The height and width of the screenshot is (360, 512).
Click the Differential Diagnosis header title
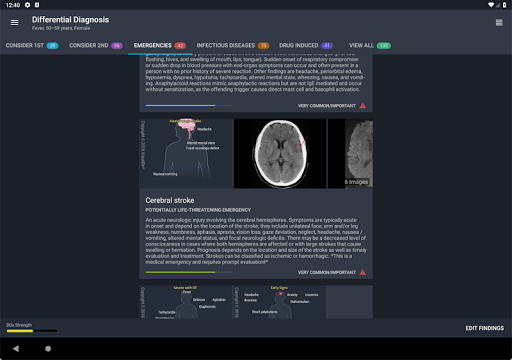point(70,20)
